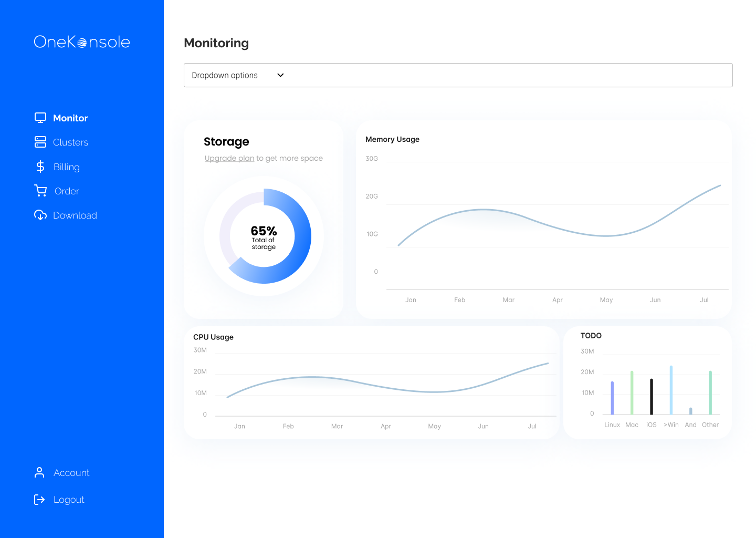Click the OneKonsole logo
The image size is (756, 538).
pyautogui.click(x=82, y=42)
